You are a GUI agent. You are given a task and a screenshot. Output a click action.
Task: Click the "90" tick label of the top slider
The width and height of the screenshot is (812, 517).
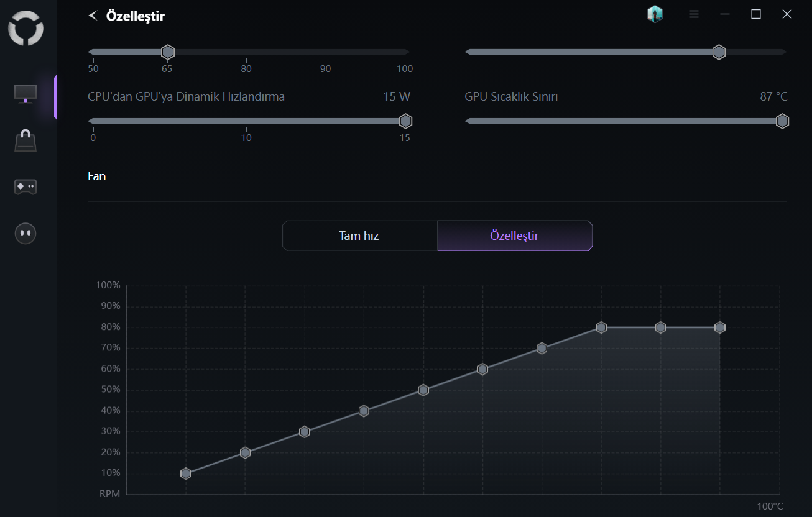coord(326,69)
